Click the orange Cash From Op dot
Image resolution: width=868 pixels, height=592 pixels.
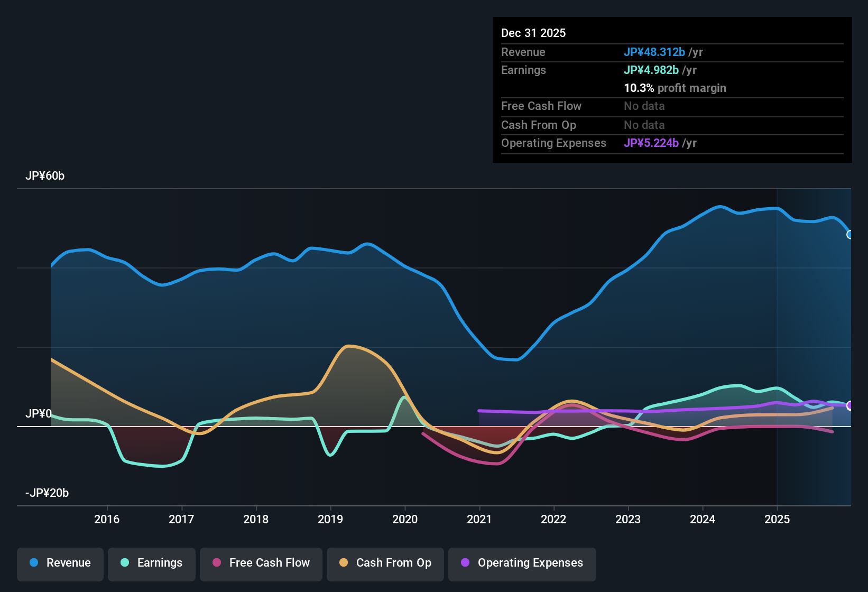[344, 563]
